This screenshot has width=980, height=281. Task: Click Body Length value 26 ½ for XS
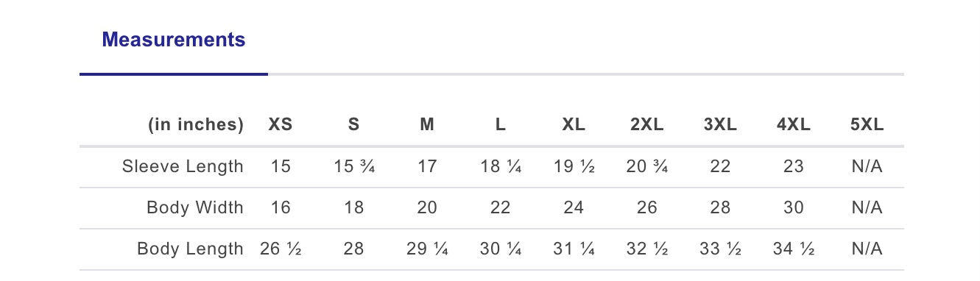tap(281, 249)
